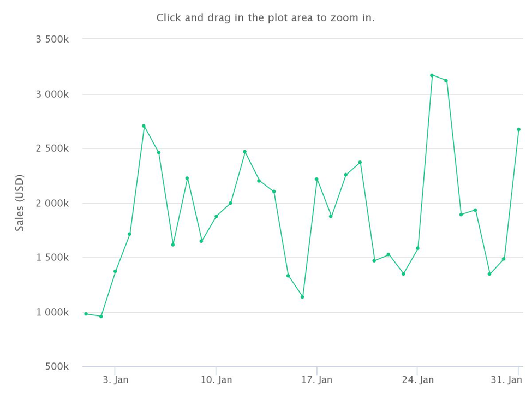Click the 24. Jan x-axis label
Screen dimensions: 532x399
point(417,380)
